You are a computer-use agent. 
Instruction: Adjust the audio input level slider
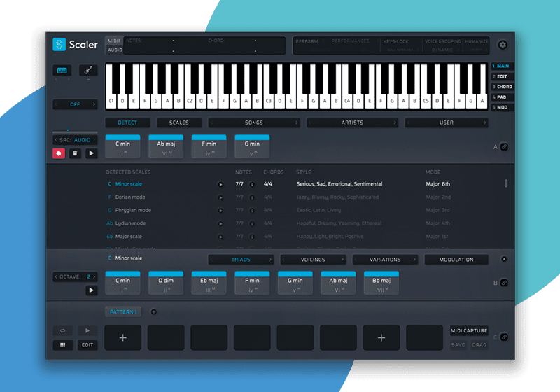point(75,131)
